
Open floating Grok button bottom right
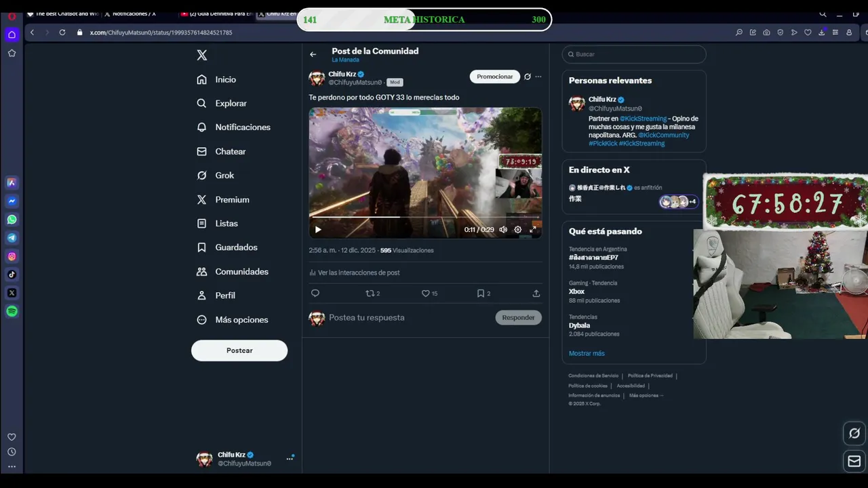[x=854, y=434]
